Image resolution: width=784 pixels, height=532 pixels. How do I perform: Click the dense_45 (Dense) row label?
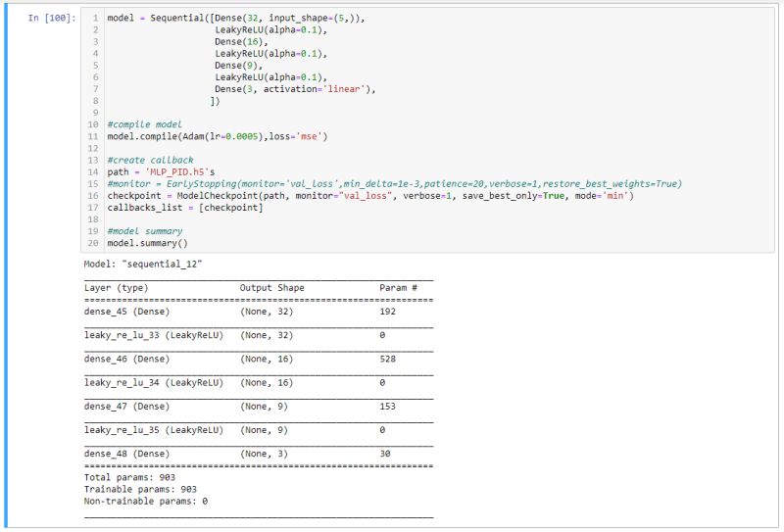[127, 312]
